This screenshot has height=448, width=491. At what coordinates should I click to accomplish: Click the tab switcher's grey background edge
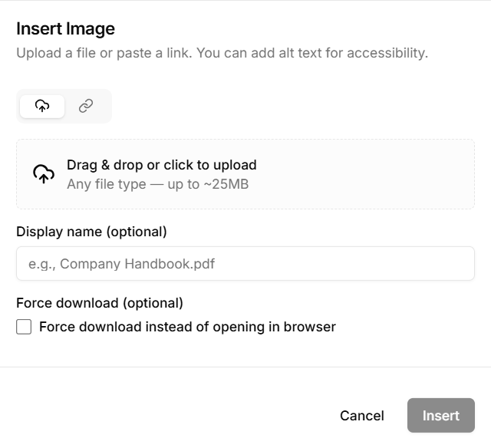point(107,106)
